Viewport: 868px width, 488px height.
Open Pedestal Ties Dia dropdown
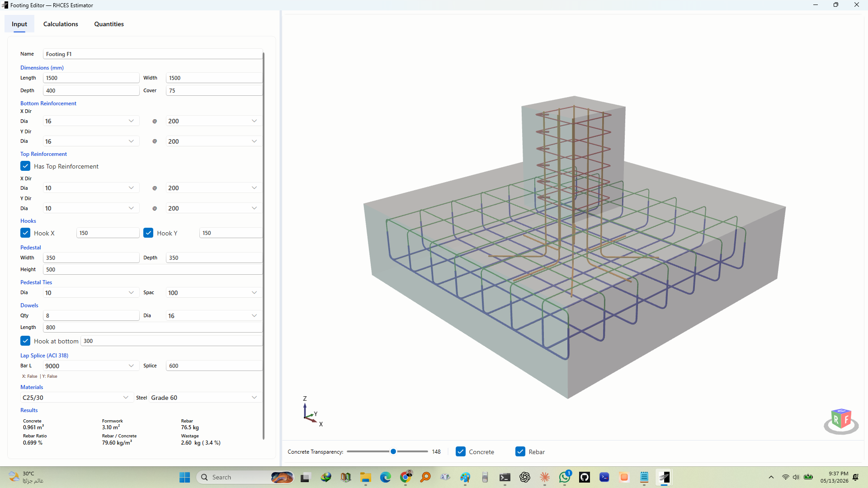pyautogui.click(x=91, y=293)
